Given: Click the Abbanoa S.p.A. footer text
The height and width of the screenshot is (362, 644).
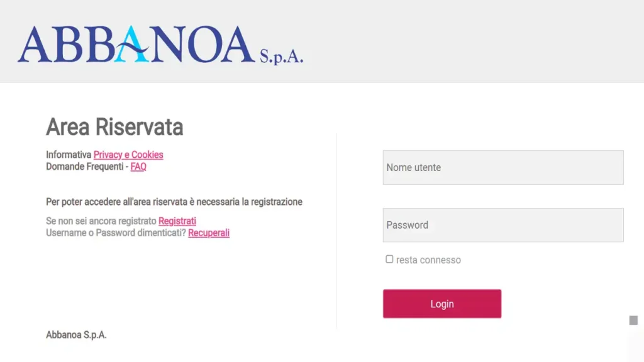Looking at the screenshot, I should pyautogui.click(x=76, y=335).
